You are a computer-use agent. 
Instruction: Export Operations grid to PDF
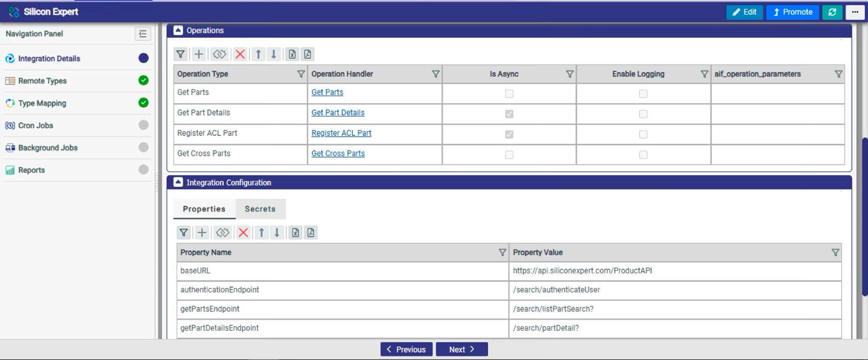click(x=308, y=54)
